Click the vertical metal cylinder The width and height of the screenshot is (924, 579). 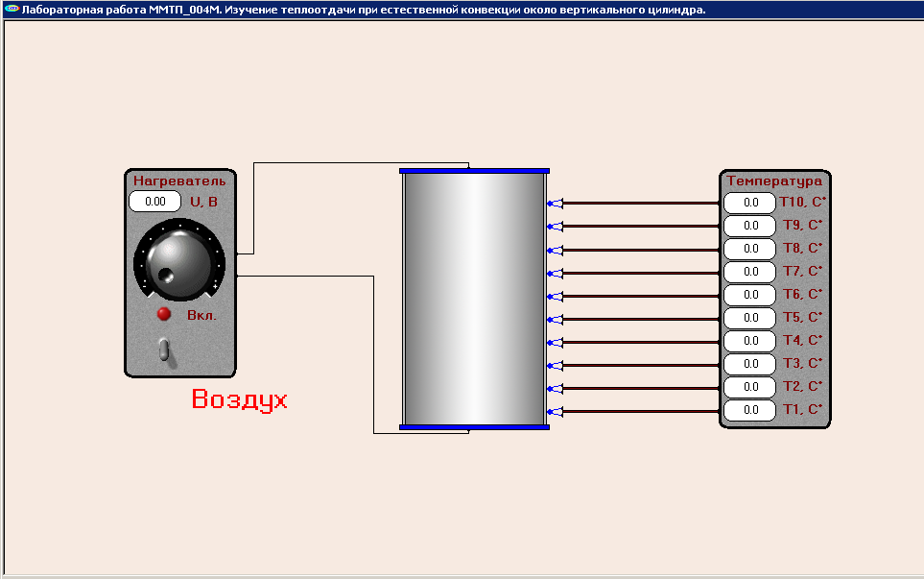(x=474, y=299)
